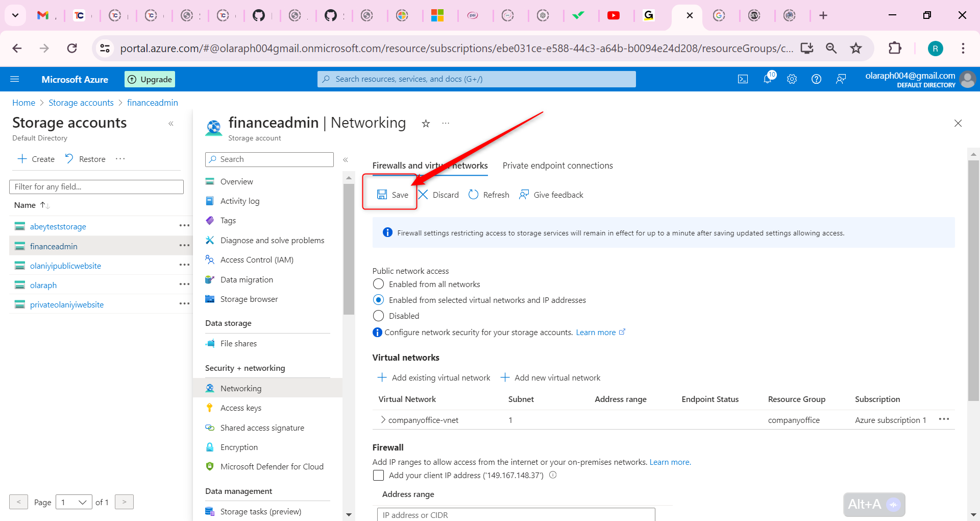This screenshot has height=521, width=980.
Task: Sort storage accounts by Name
Action: pos(32,205)
